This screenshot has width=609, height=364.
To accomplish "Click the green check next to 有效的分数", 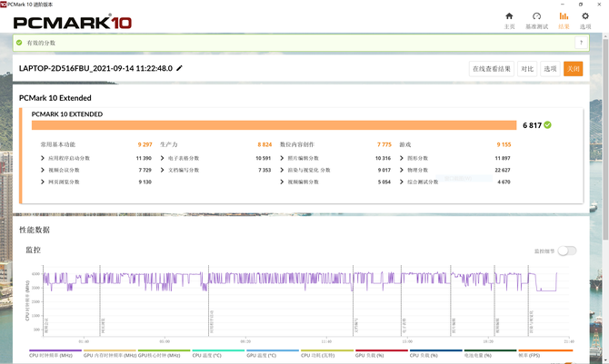I will (19, 43).
